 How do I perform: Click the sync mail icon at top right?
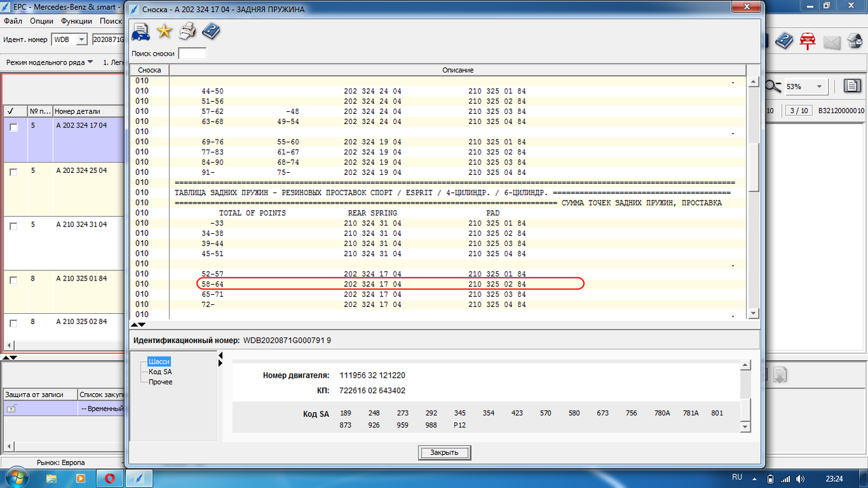tap(854, 41)
